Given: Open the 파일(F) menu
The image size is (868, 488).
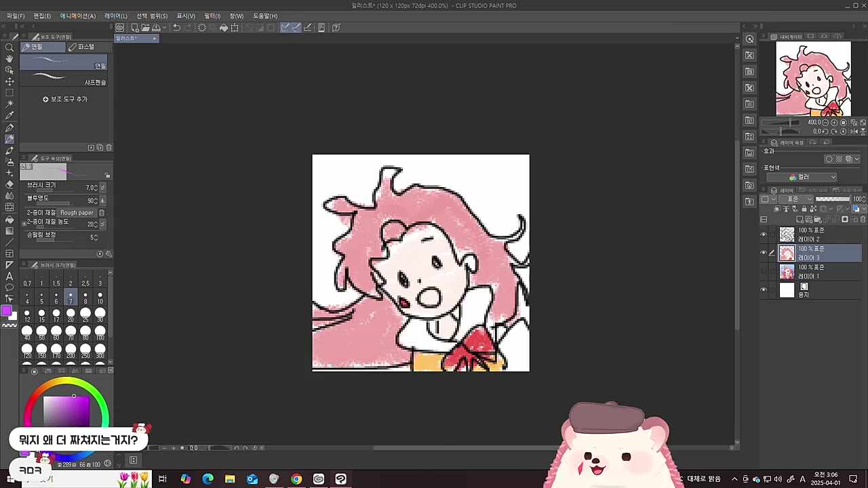Looking at the screenshot, I should (x=16, y=16).
